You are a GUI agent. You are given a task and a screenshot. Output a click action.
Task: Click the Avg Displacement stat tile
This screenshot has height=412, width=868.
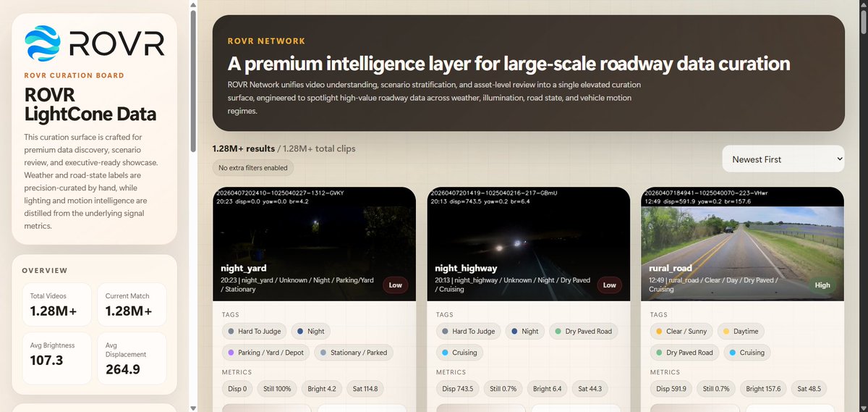[x=132, y=357]
